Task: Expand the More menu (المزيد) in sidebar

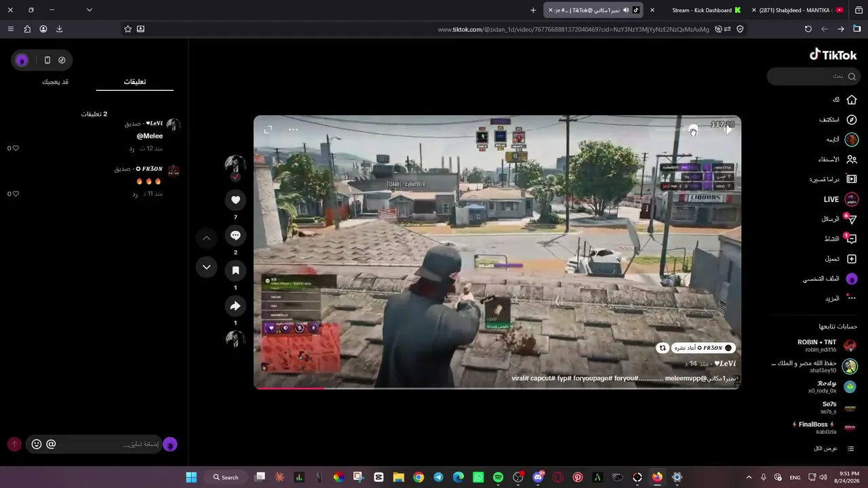Action: click(x=841, y=298)
